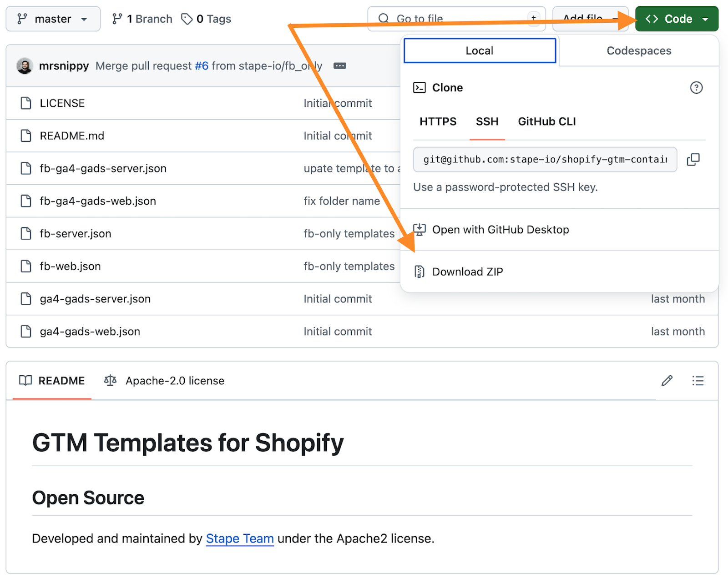Open mrsnippy avatar profile
The image size is (728, 583).
click(x=25, y=66)
